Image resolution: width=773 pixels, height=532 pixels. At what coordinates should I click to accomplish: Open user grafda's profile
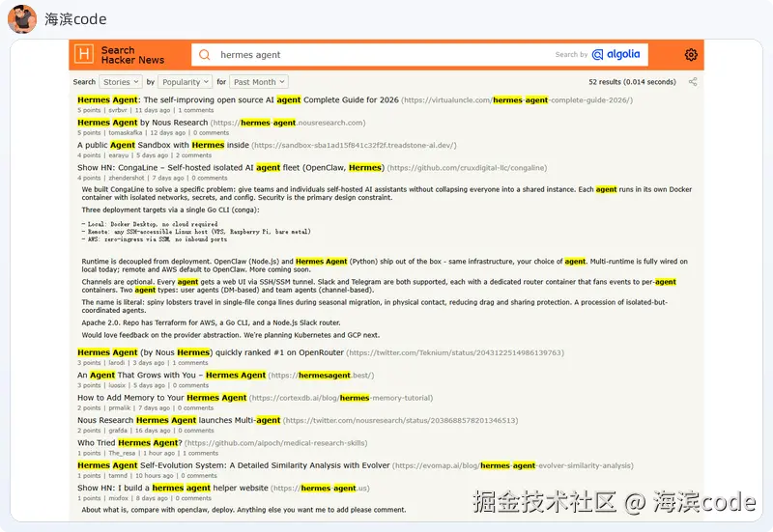click(118, 431)
